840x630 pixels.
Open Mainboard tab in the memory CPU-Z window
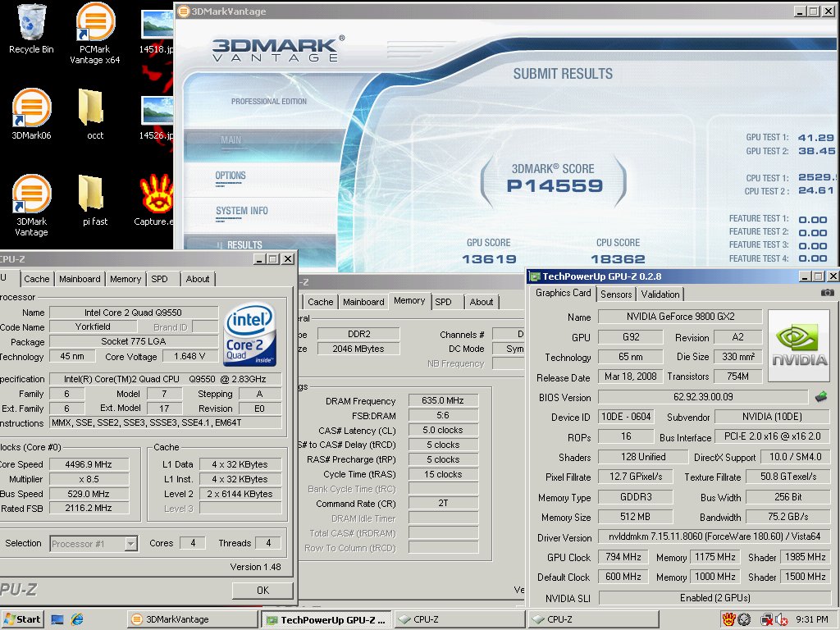tap(363, 302)
